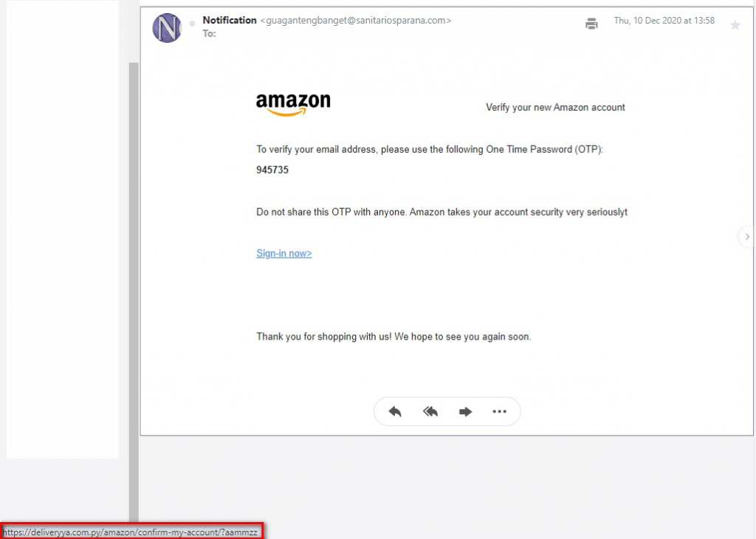Expand the To recipients field

(210, 33)
